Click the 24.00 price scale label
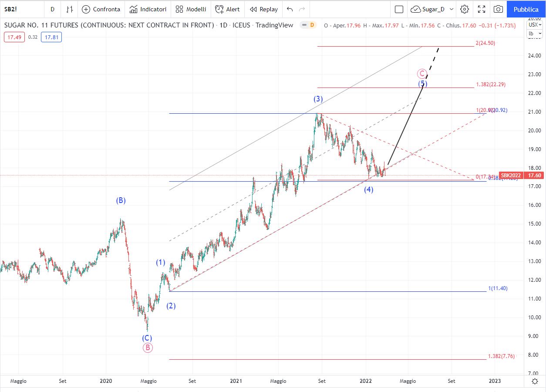 (x=534, y=56)
